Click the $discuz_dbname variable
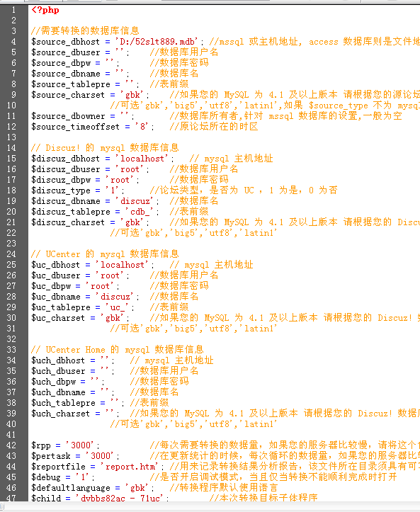 [x=66, y=201]
